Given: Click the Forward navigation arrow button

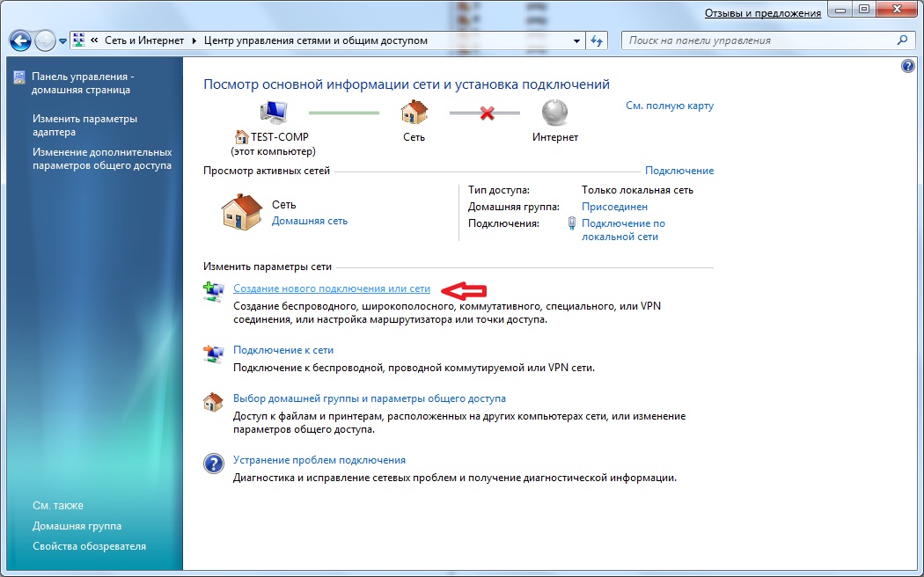Looking at the screenshot, I should coord(46,41).
